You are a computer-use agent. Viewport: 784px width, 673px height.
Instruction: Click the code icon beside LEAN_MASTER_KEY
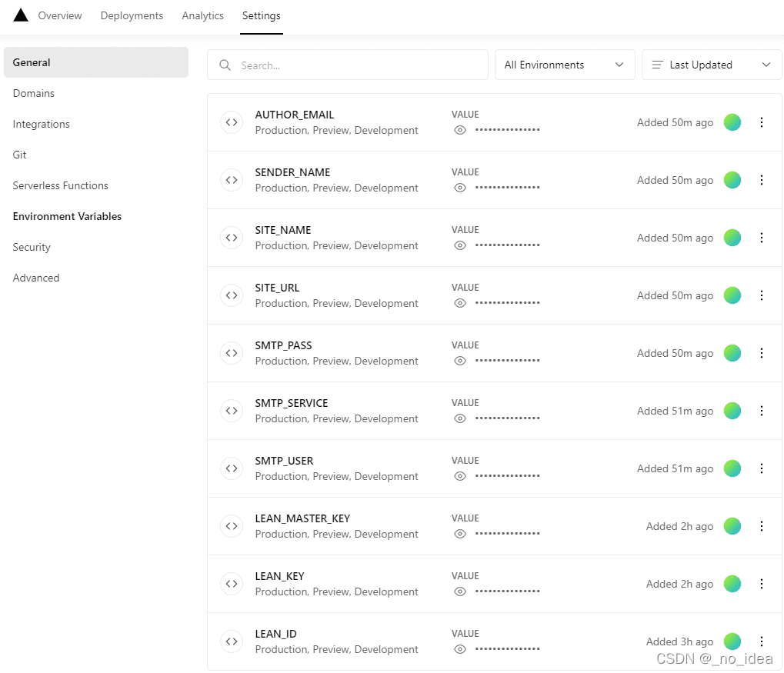coord(232,526)
